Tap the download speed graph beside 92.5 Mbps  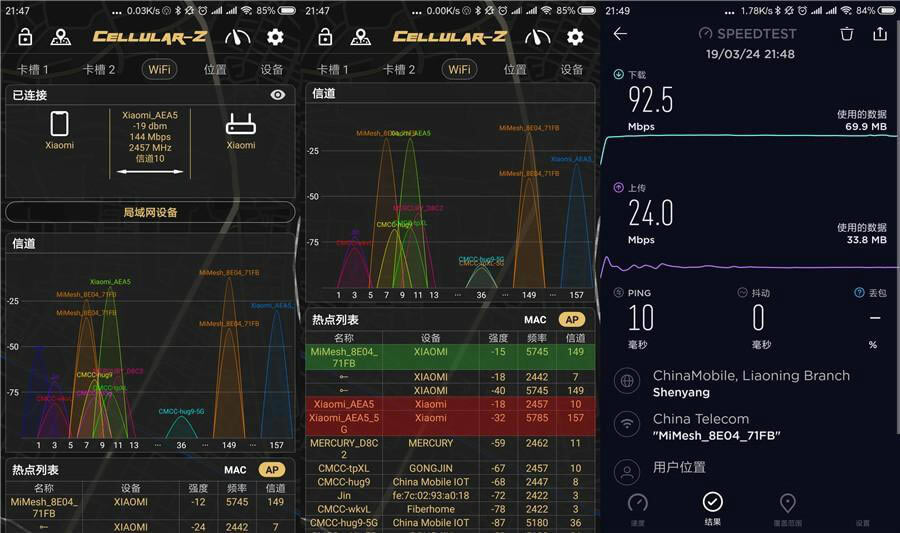(x=750, y=137)
